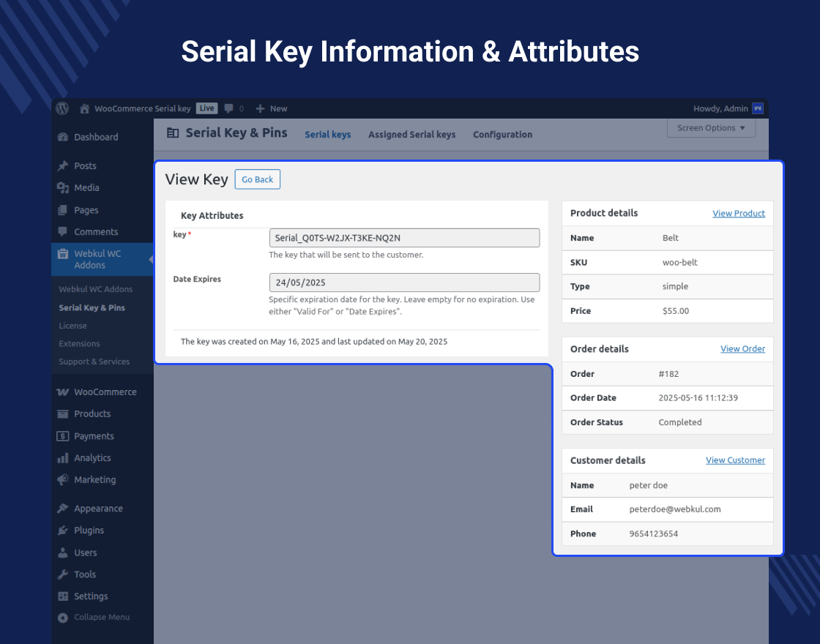Click the Order Status value Completed
Image resolution: width=820 pixels, height=644 pixels.
(x=680, y=422)
